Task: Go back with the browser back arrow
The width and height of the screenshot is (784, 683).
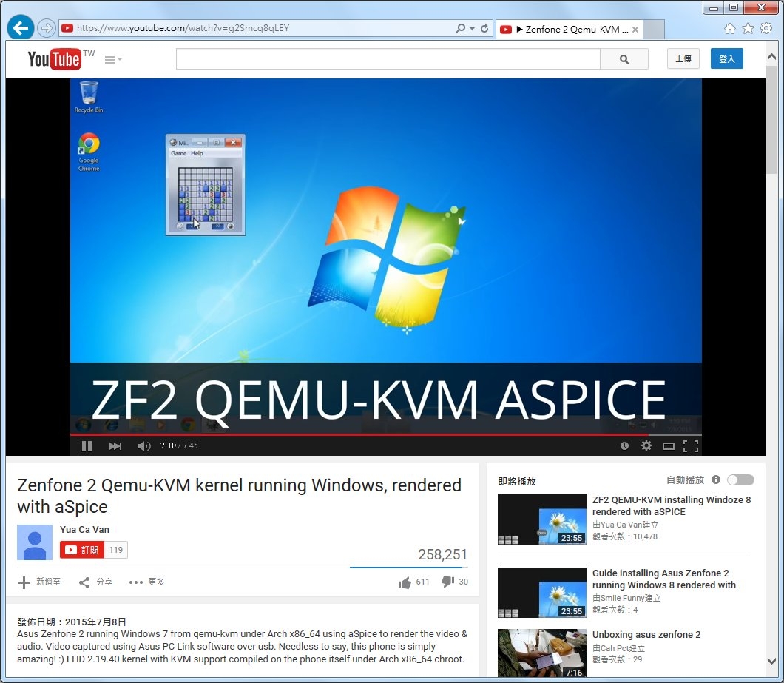Action: pyautogui.click(x=21, y=28)
